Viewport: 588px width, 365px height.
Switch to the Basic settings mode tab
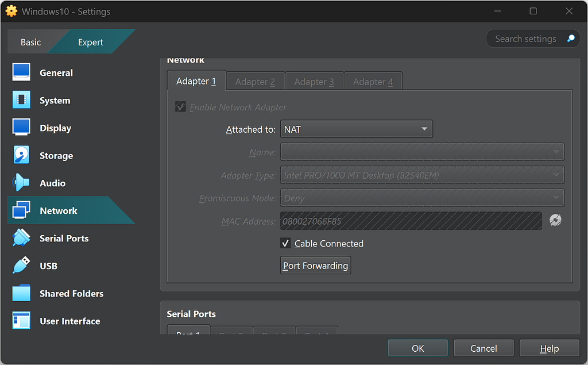[30, 42]
